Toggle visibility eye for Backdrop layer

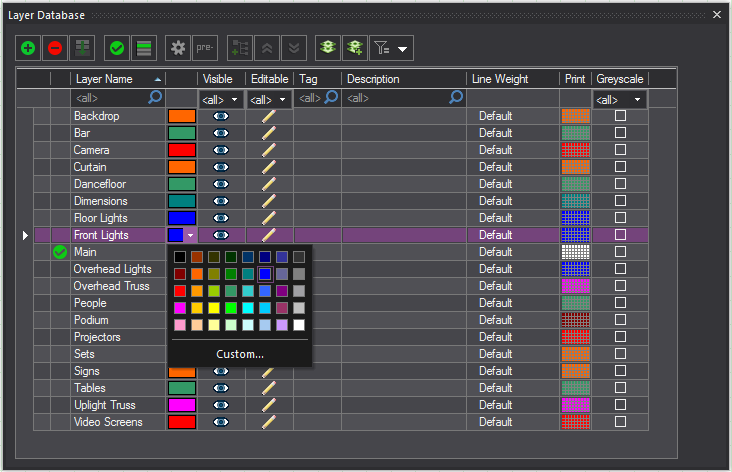point(221,116)
